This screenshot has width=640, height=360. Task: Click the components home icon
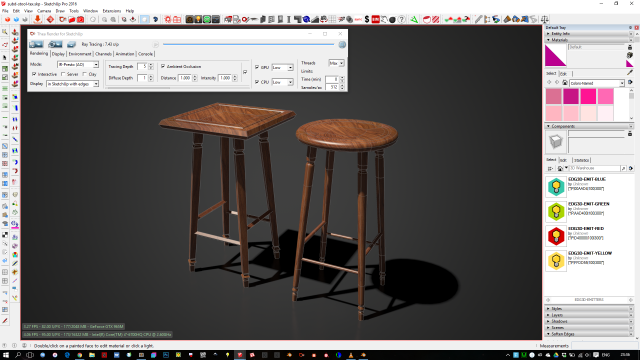[560, 168]
